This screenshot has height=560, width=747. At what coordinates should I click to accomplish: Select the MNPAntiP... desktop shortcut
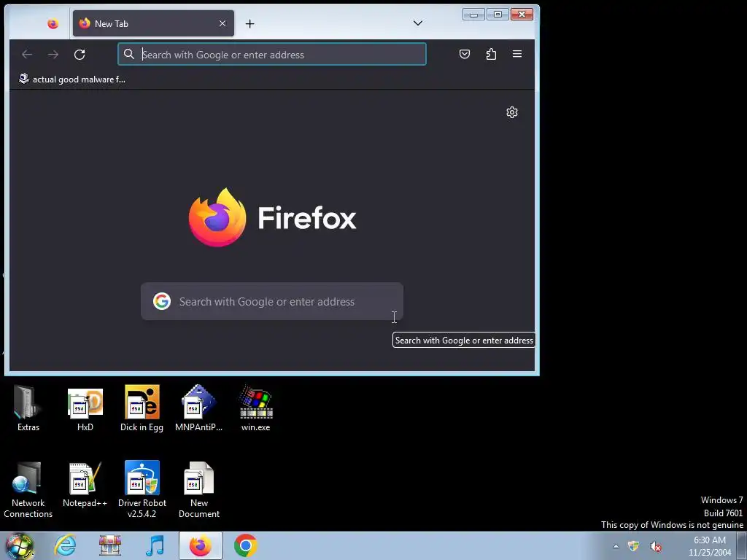[198, 408]
